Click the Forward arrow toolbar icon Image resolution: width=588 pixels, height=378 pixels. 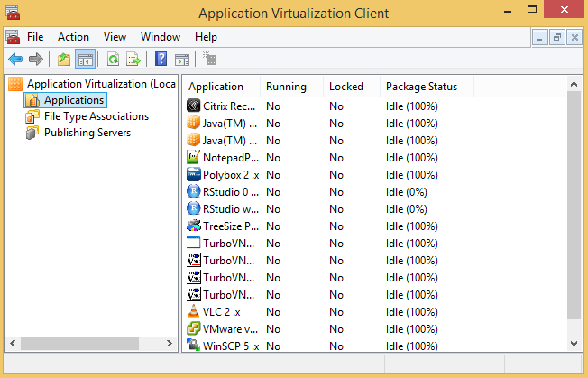36,59
